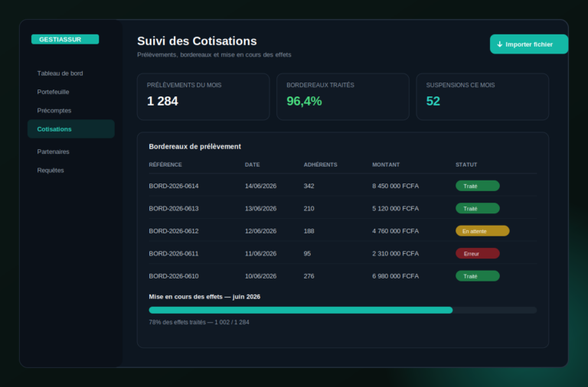Click the Traité badge for BORD-2026-0610
The width and height of the screenshot is (588, 387).
pyautogui.click(x=478, y=276)
